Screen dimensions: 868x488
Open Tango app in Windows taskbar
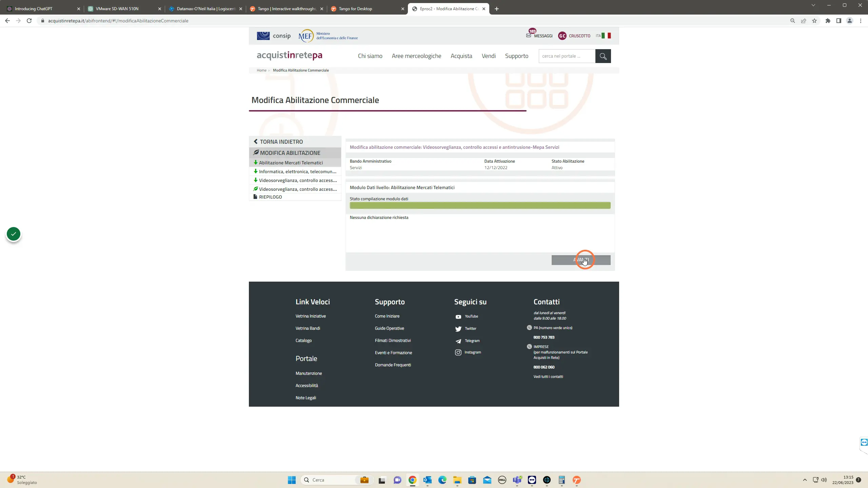(576, 480)
